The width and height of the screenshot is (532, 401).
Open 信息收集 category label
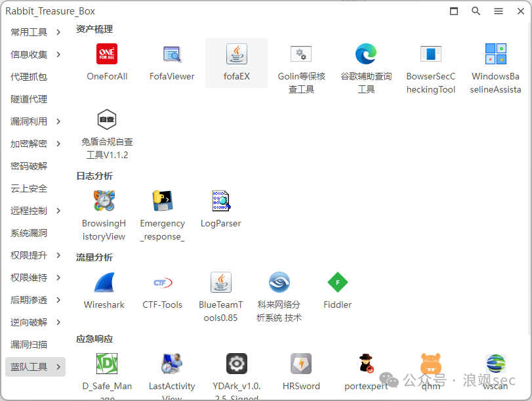[x=29, y=54]
